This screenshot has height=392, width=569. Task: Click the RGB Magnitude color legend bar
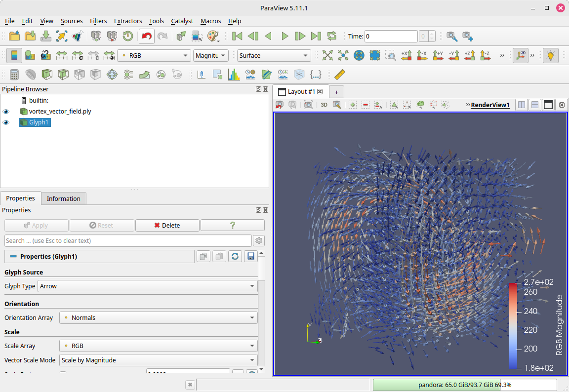click(x=513, y=326)
